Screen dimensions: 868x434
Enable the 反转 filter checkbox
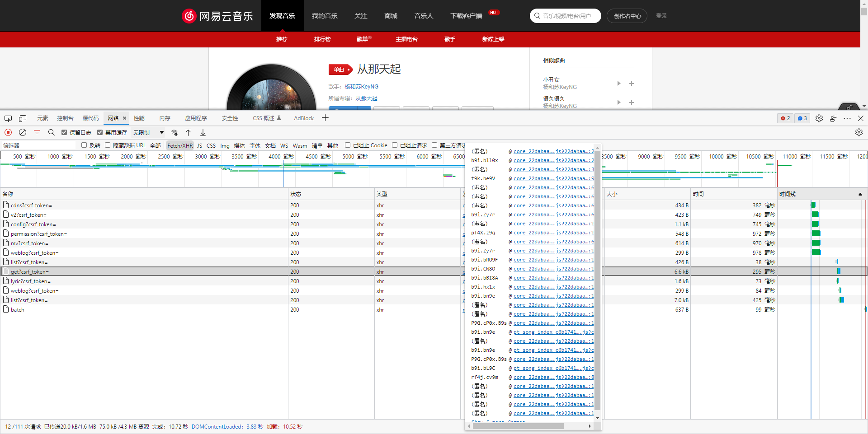pos(84,145)
